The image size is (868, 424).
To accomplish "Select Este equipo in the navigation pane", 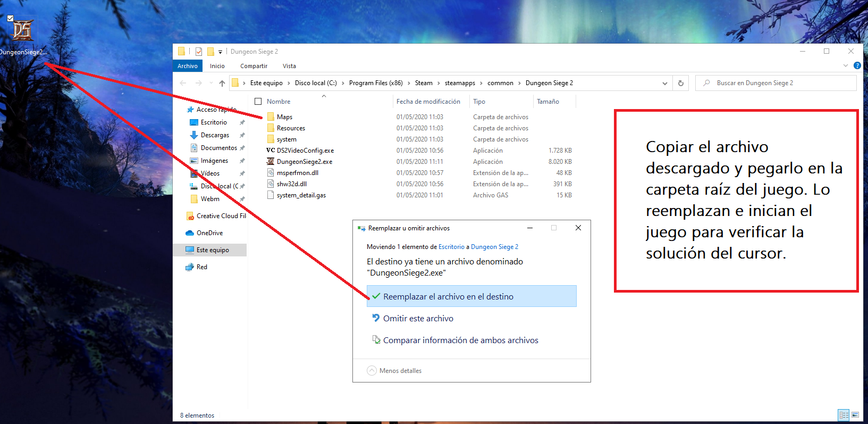I will point(213,250).
